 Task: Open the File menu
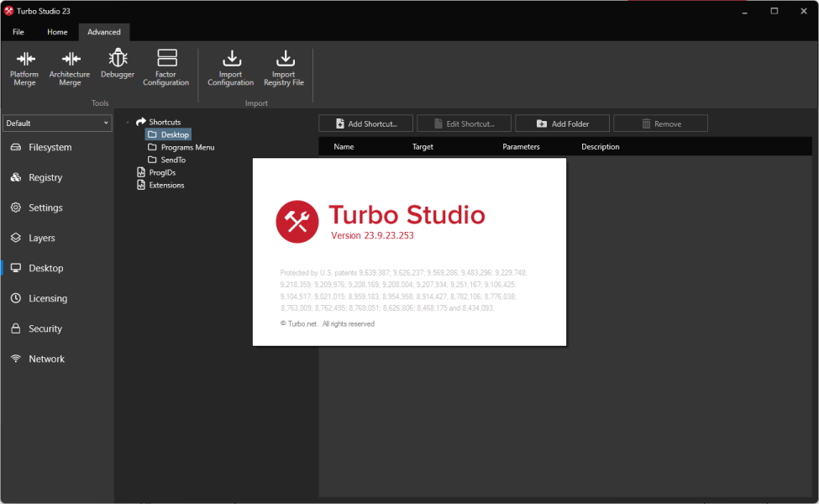18,32
